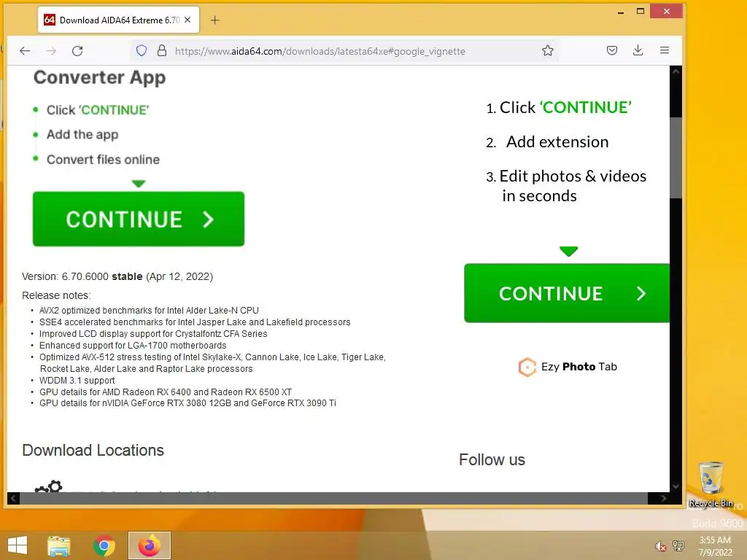This screenshot has width=747, height=560.
Task: Click the Download Locations heading
Action: (93, 451)
